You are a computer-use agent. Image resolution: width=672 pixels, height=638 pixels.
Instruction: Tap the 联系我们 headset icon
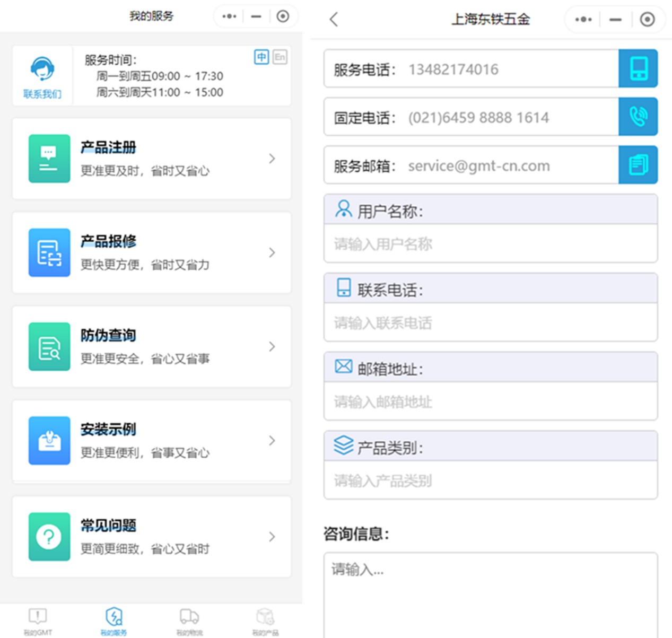pos(42,69)
